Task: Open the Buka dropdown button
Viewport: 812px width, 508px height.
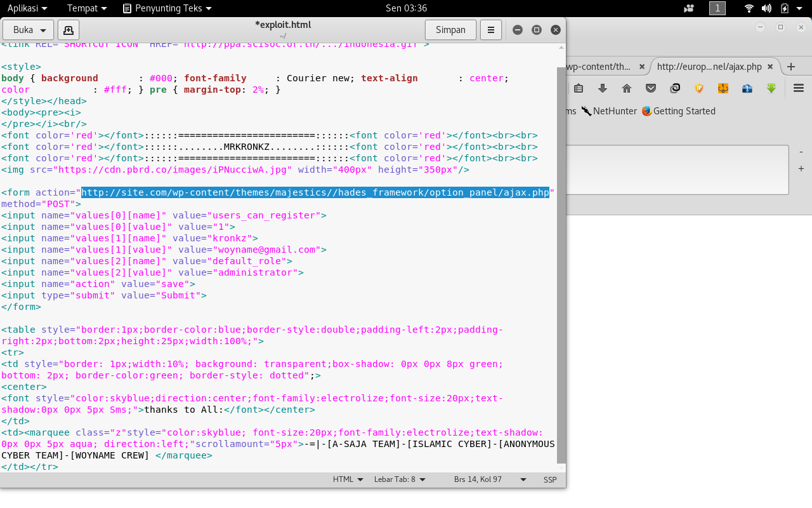Action: (x=28, y=30)
